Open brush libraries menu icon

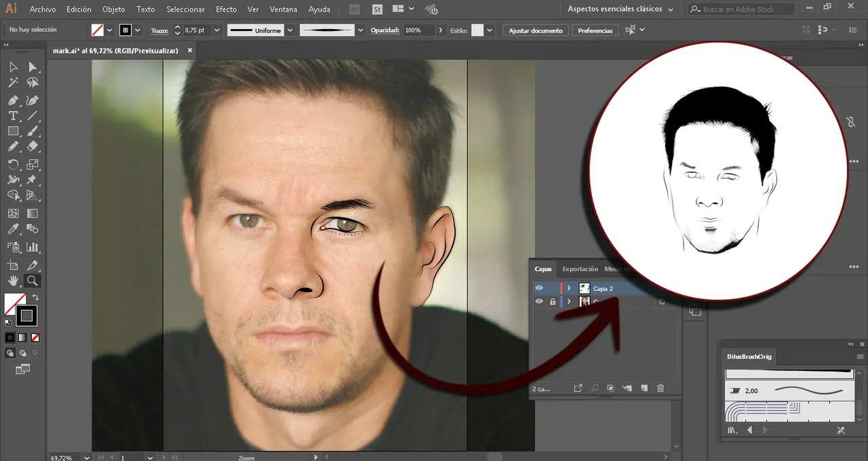tap(732, 430)
